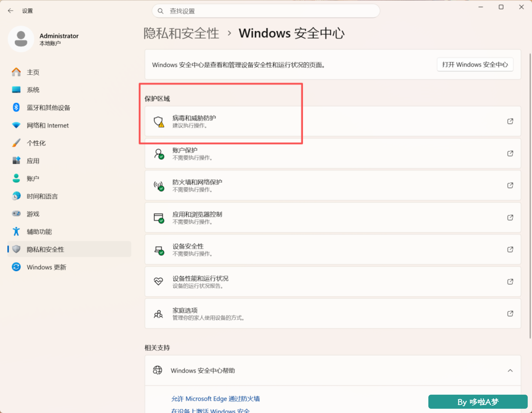This screenshot has height=413, width=532.
Task: Minimize the Settings window
Action: pos(481,7)
